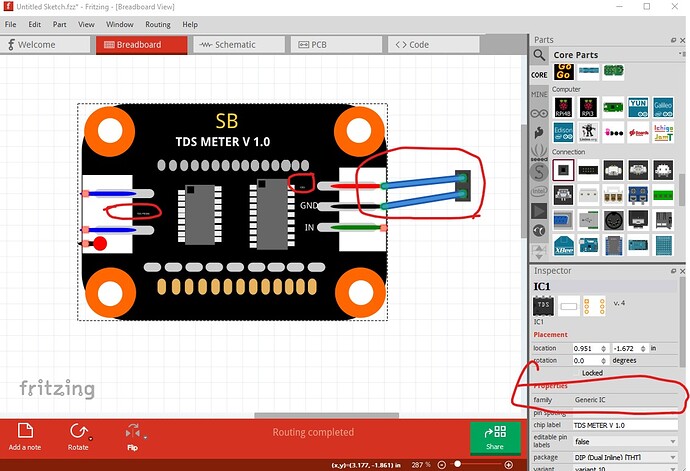Switch to the Schematic tab

[239, 44]
